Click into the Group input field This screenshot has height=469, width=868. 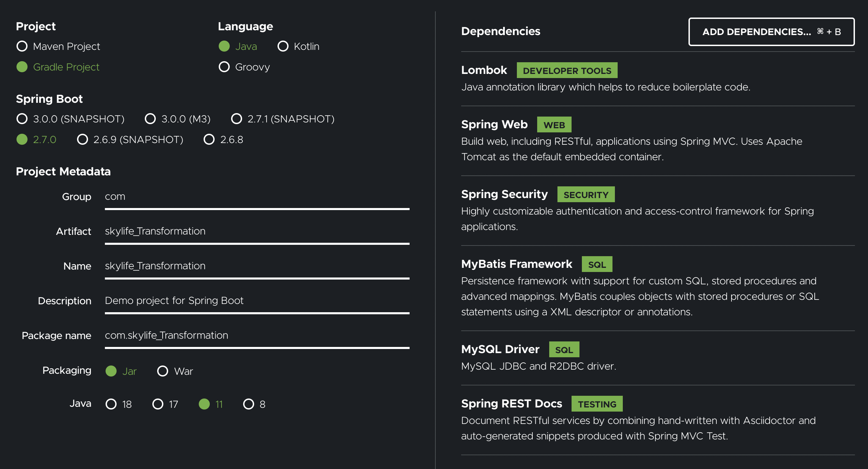[257, 197]
